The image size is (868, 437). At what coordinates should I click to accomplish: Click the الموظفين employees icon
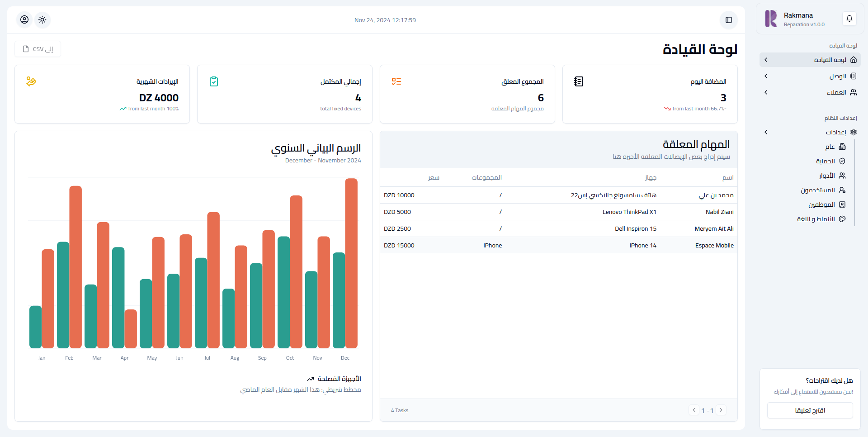[842, 204]
